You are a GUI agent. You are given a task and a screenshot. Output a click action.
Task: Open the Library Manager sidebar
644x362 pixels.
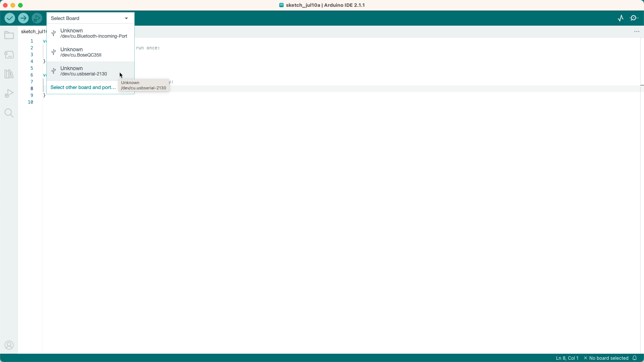(x=9, y=74)
